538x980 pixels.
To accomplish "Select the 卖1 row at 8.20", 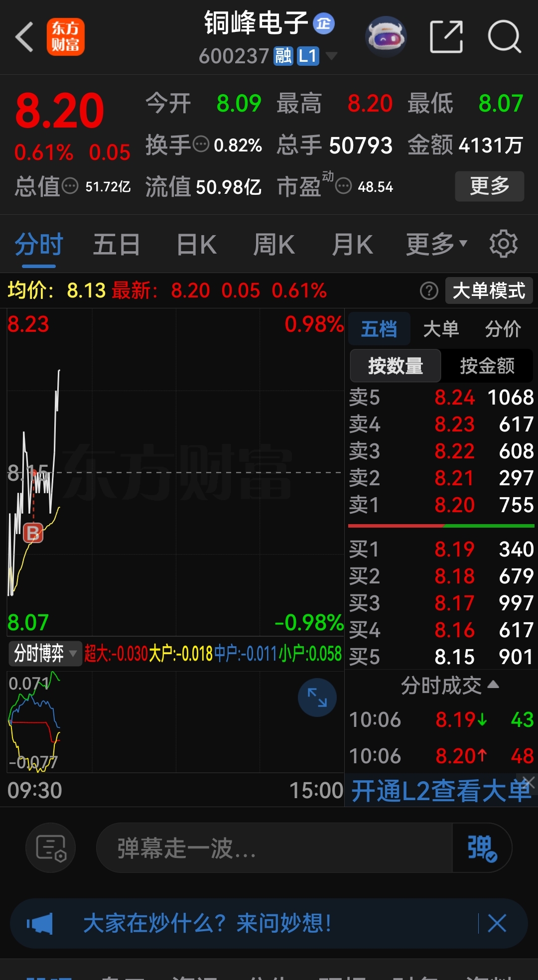I will click(x=441, y=505).
